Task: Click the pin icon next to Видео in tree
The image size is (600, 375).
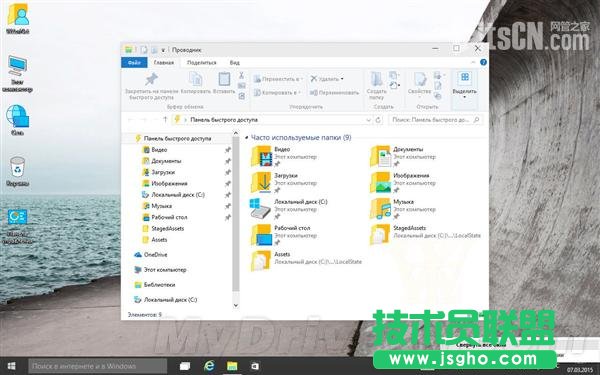Action: (228, 150)
